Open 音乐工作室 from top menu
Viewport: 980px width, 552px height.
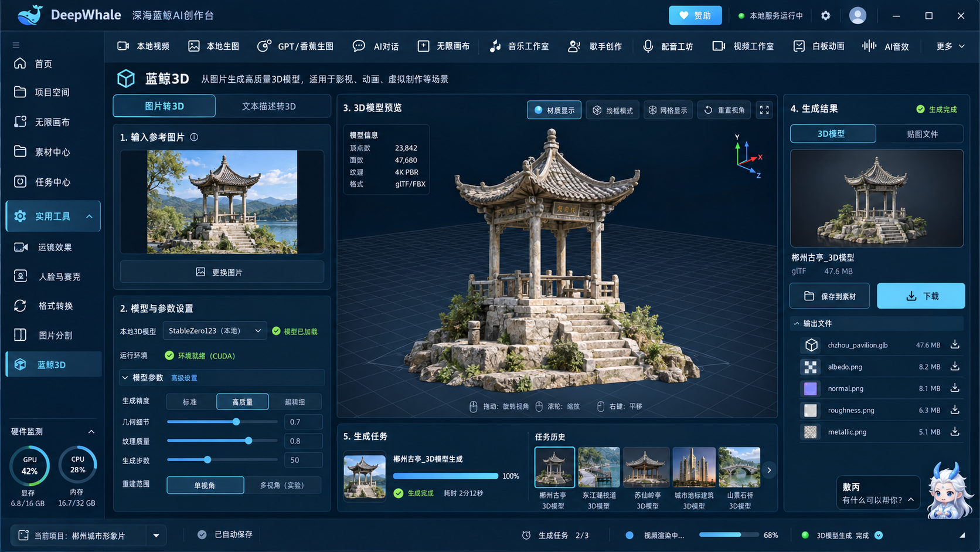click(519, 46)
